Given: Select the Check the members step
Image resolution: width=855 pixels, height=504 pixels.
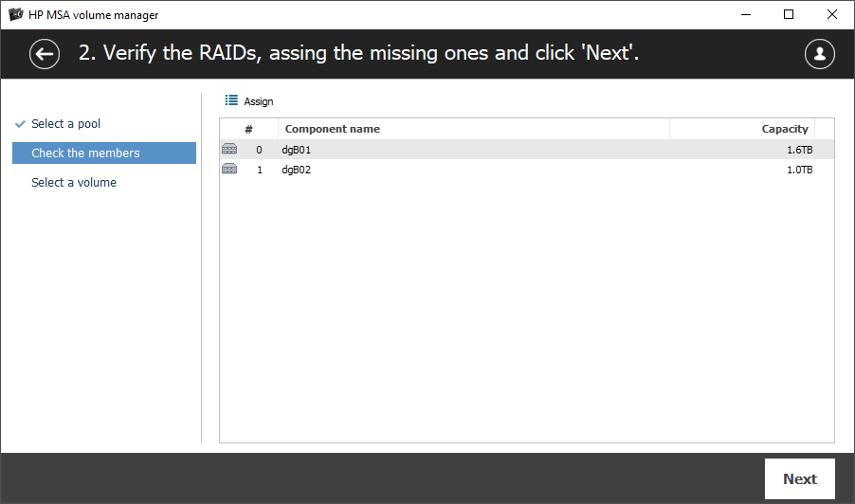Looking at the screenshot, I should (x=104, y=153).
